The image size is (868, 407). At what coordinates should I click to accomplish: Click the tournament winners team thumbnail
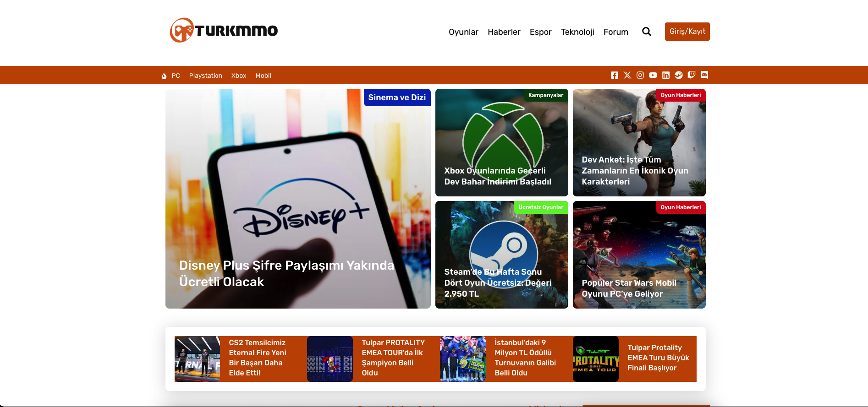click(x=463, y=359)
